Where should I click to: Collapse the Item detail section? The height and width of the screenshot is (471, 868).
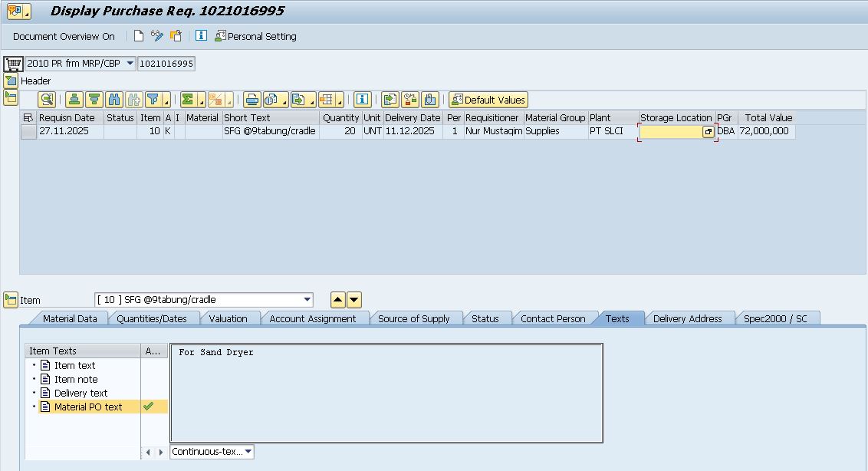(11, 300)
